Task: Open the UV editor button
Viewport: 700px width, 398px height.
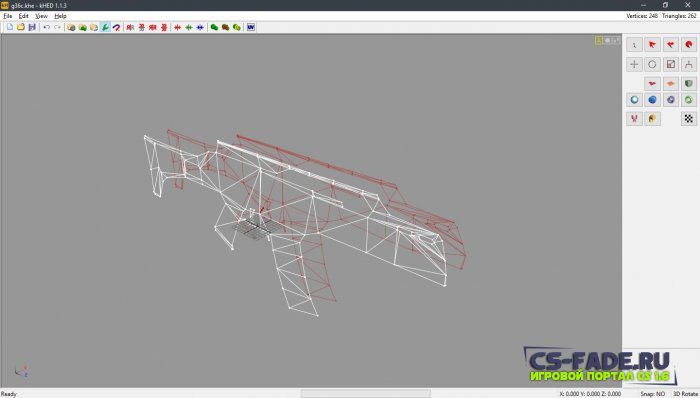Action: [251, 27]
